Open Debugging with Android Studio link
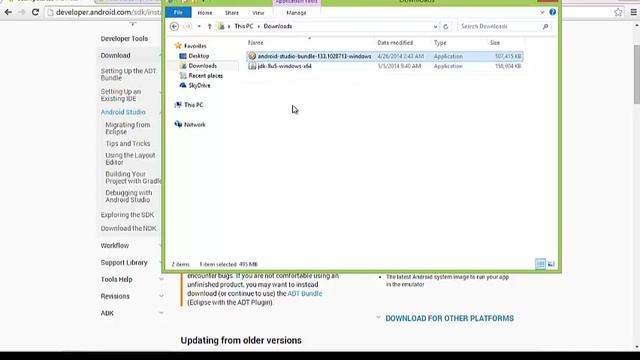The image size is (640, 360). pyautogui.click(x=129, y=196)
